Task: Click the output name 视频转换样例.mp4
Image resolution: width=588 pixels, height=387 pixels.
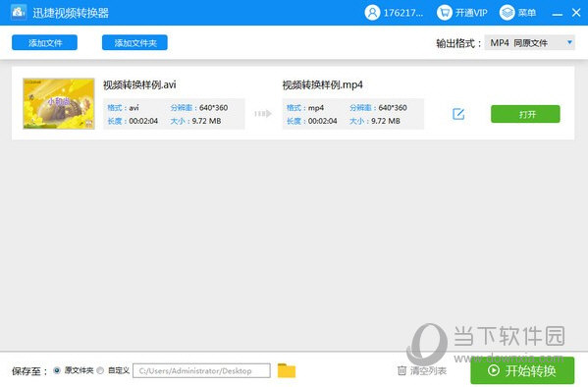Action: tap(323, 84)
